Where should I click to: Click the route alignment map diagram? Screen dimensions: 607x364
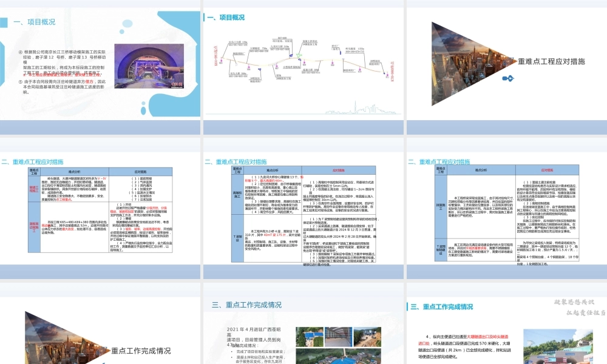(x=303, y=58)
